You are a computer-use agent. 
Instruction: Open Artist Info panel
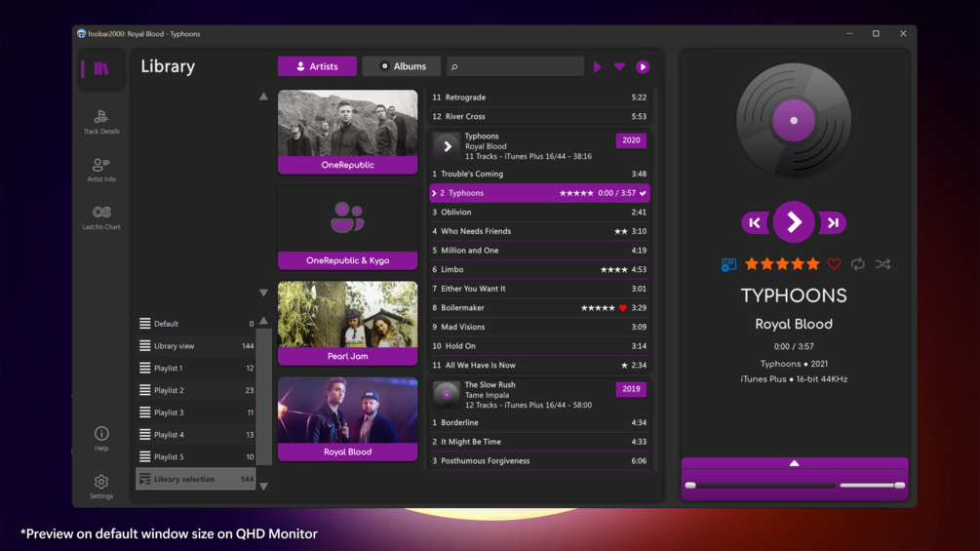101,170
